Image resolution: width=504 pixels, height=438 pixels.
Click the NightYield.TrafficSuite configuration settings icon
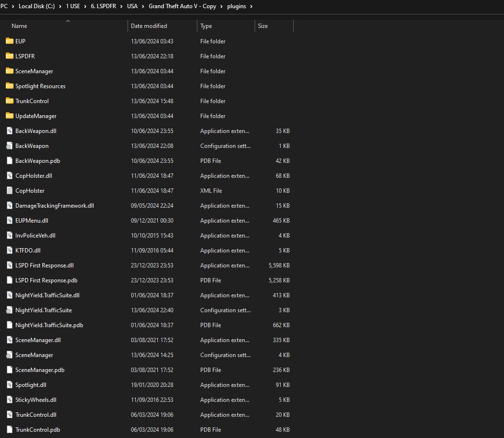pyautogui.click(x=9, y=310)
